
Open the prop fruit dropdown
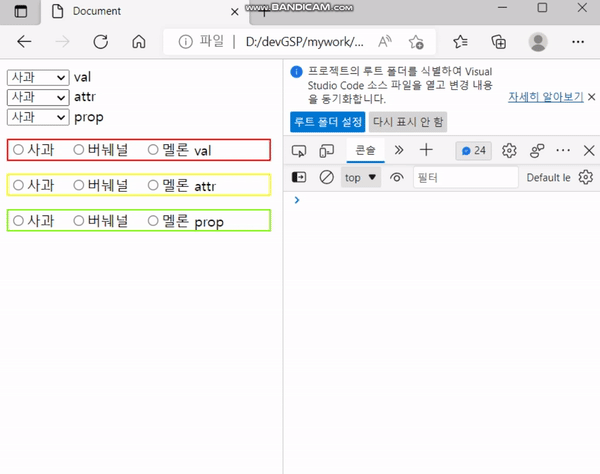click(x=38, y=117)
